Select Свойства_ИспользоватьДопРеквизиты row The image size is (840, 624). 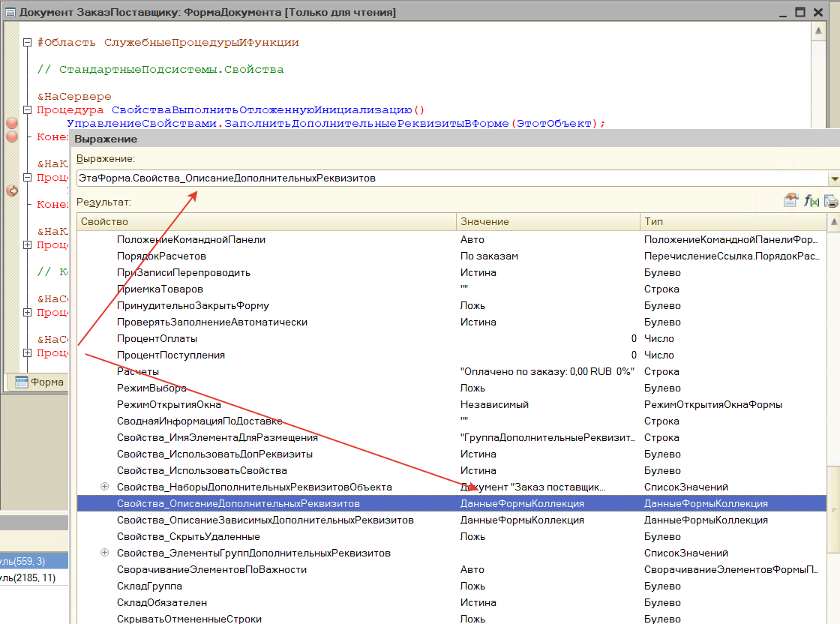click(x=451, y=454)
